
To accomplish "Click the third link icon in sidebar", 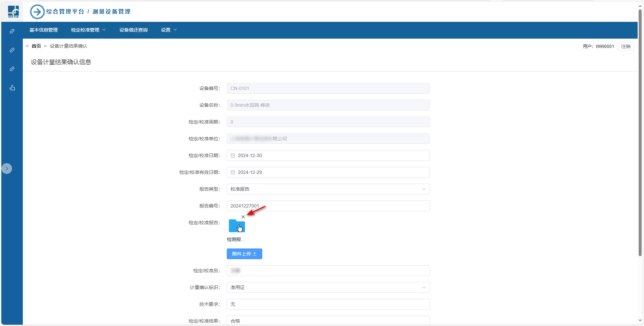I will tap(12, 69).
